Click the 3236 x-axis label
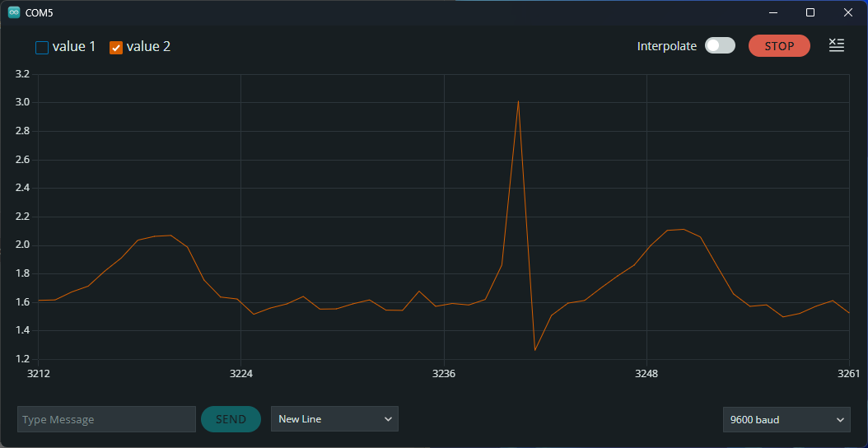868x448 pixels. coord(444,374)
